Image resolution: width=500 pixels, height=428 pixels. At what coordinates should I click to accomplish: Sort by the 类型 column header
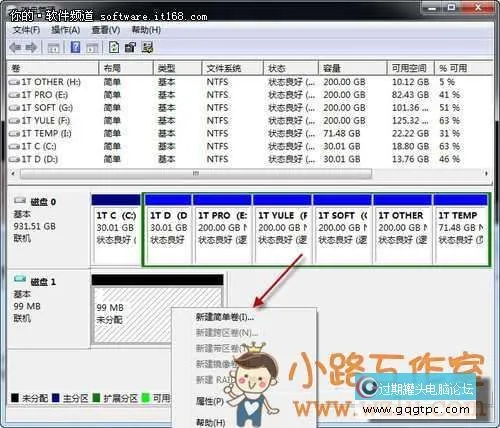[178, 68]
